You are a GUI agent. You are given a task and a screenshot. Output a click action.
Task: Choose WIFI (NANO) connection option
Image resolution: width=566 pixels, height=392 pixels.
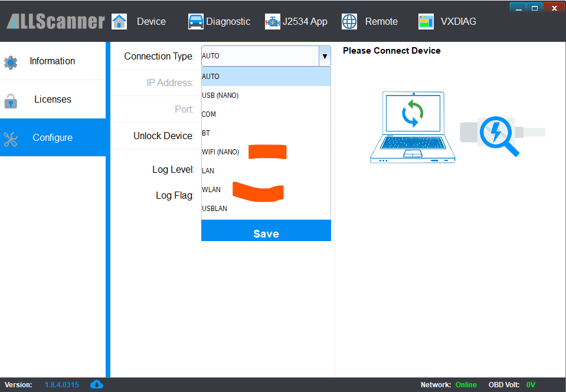(x=221, y=152)
